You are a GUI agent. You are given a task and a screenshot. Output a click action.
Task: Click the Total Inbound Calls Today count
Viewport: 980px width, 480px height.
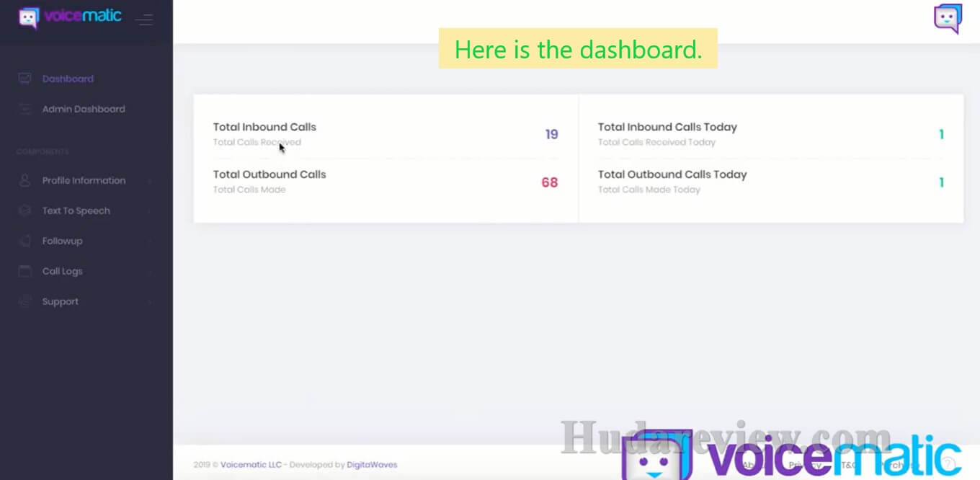tap(941, 134)
